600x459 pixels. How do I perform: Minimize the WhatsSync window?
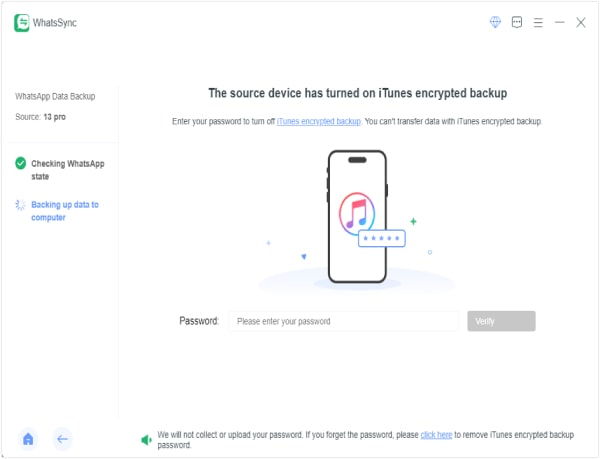click(559, 23)
